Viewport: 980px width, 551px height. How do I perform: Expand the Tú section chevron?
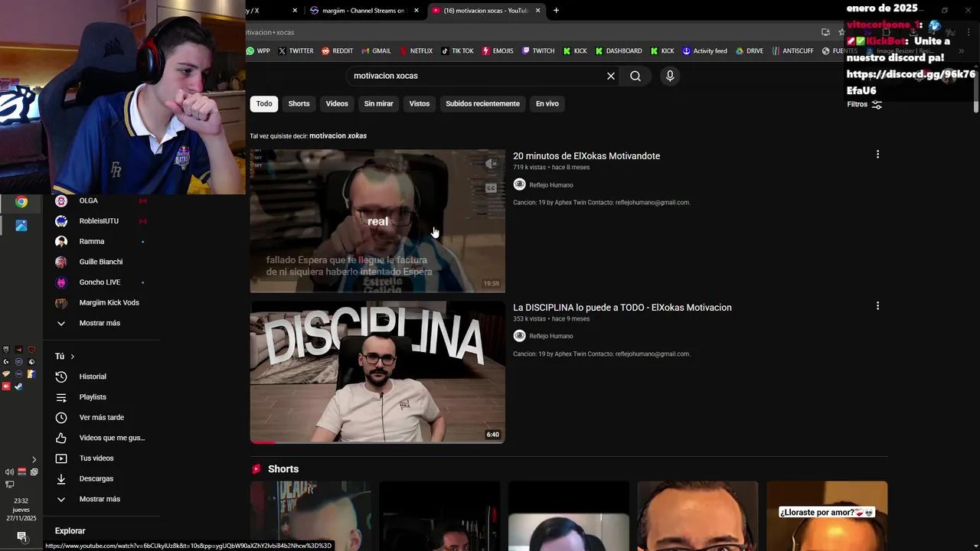coord(72,357)
